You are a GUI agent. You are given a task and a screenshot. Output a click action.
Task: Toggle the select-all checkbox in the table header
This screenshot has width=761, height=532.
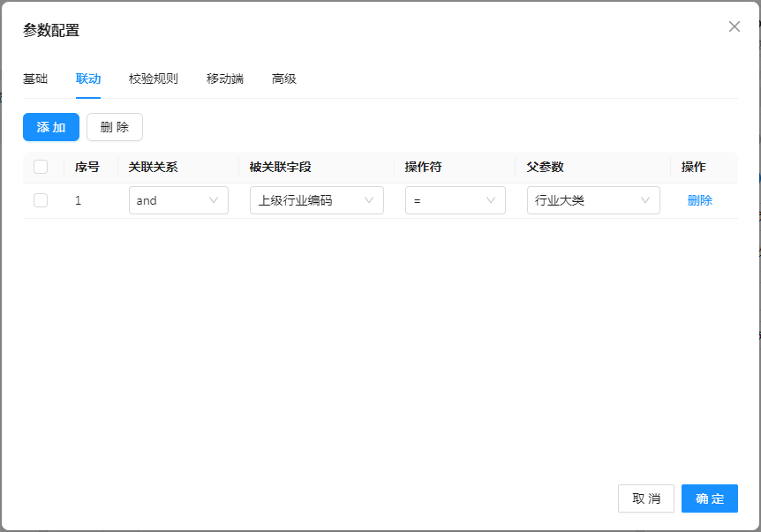click(x=41, y=167)
